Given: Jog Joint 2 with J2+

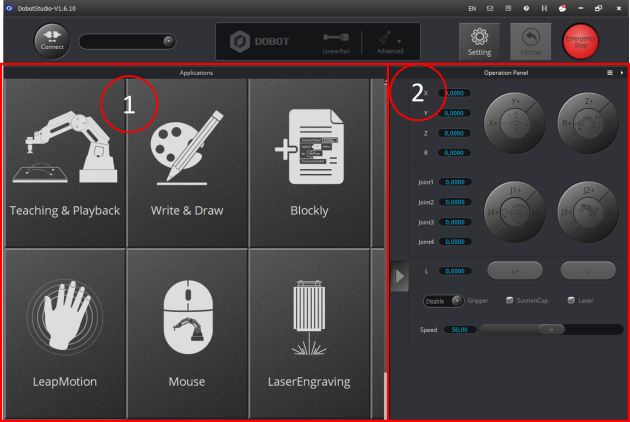Looking at the screenshot, I should 589,191.
